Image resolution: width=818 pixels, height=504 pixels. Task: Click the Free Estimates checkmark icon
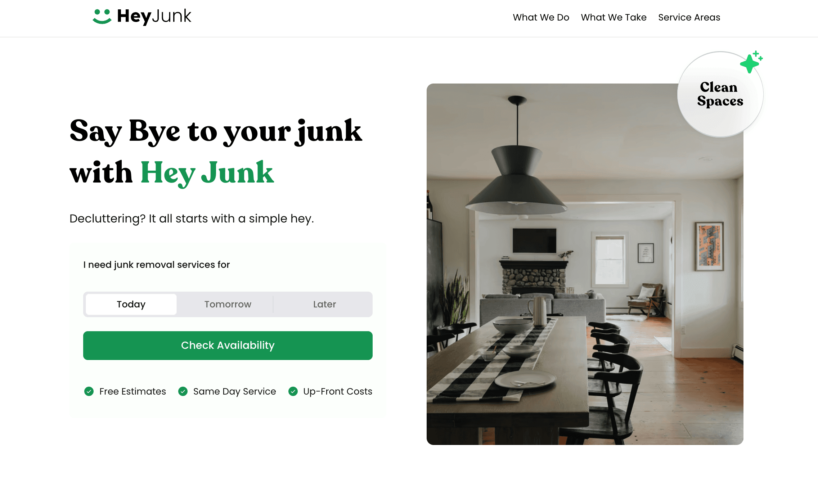click(89, 391)
